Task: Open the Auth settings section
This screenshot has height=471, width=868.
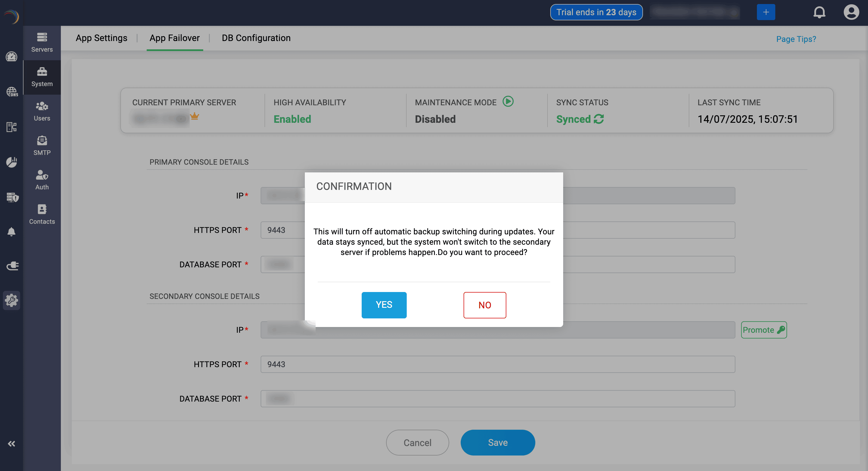Action: click(x=42, y=180)
